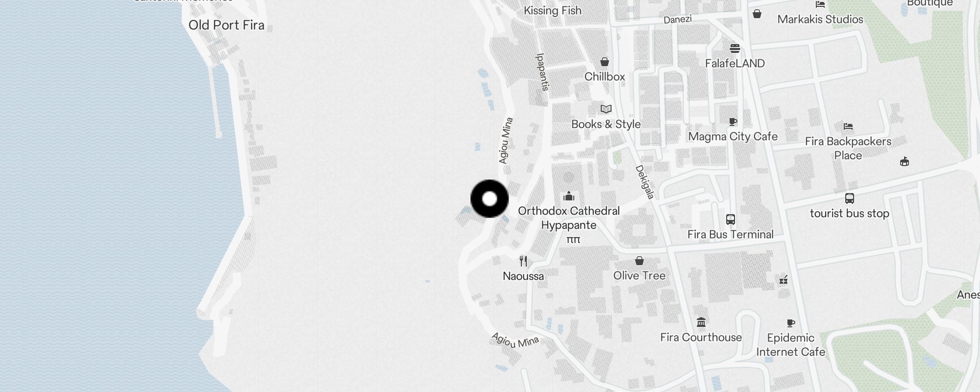Click the FalafeLAND burger icon
The height and width of the screenshot is (392, 980).
pyautogui.click(x=735, y=48)
